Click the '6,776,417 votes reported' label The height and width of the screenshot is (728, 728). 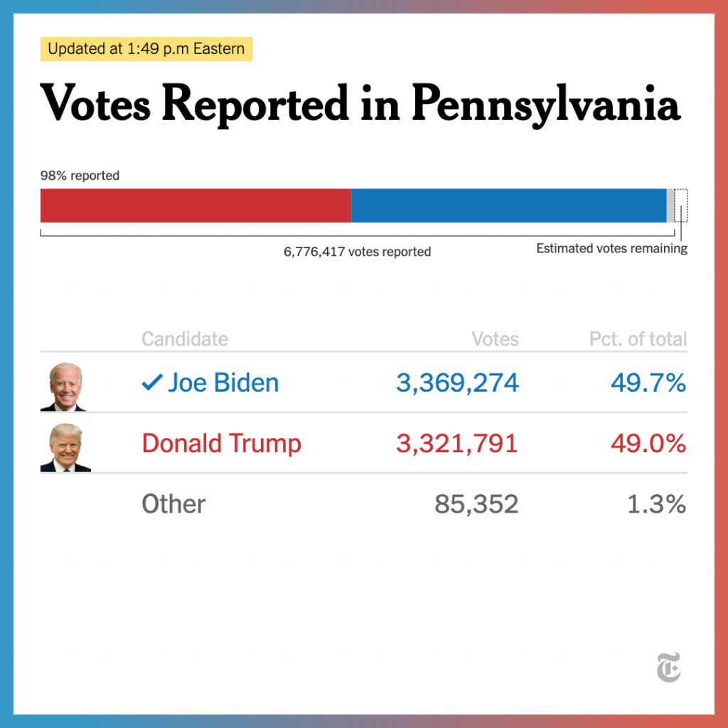pos(357,252)
